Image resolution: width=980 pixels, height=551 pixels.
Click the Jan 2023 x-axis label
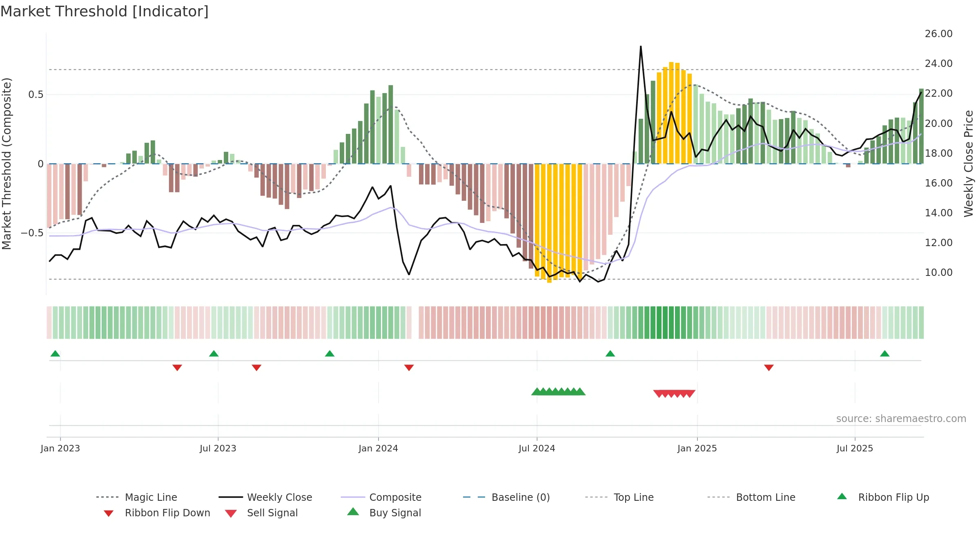(60, 448)
